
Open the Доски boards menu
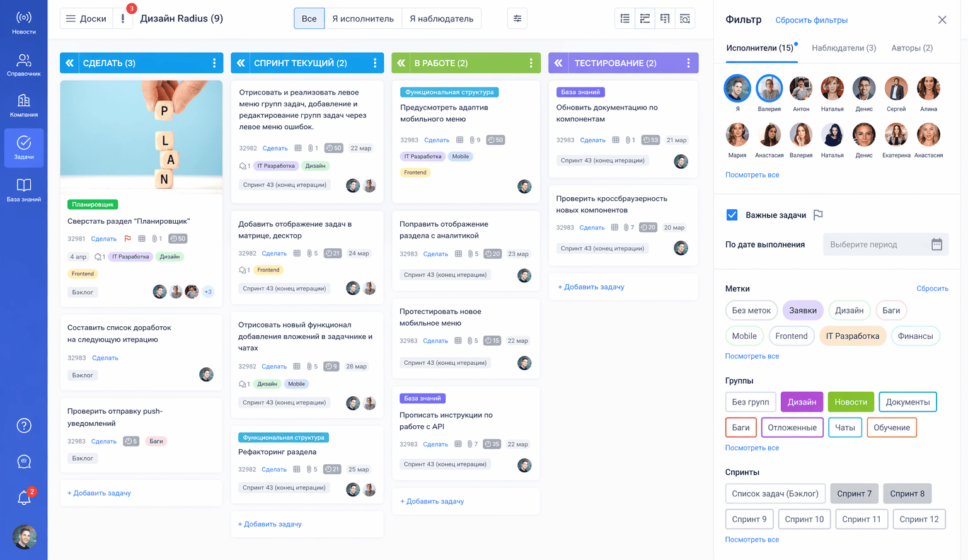click(86, 19)
